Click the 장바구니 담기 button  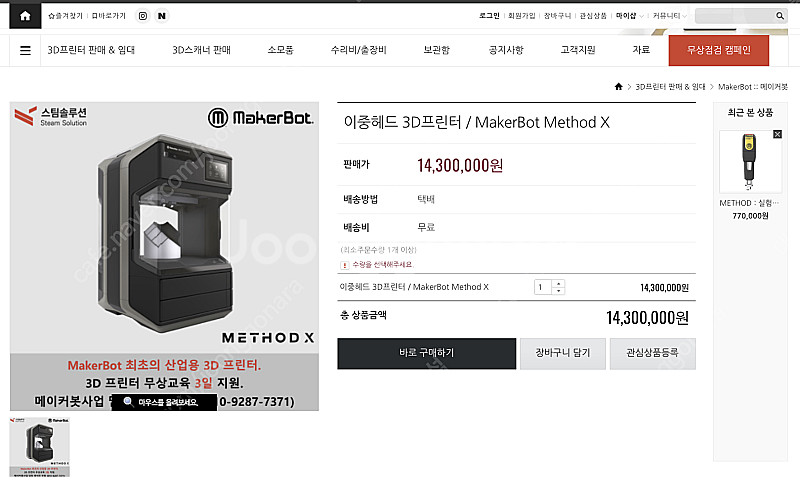click(x=563, y=353)
